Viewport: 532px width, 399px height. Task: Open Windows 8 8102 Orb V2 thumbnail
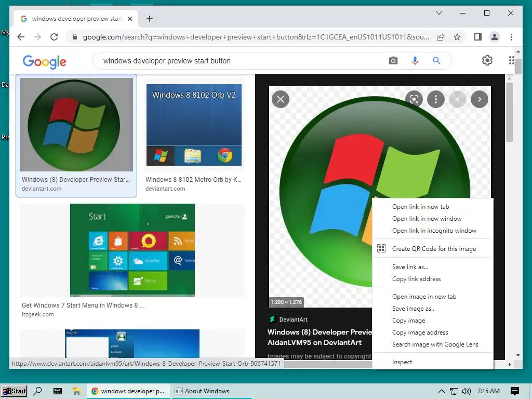click(x=194, y=125)
